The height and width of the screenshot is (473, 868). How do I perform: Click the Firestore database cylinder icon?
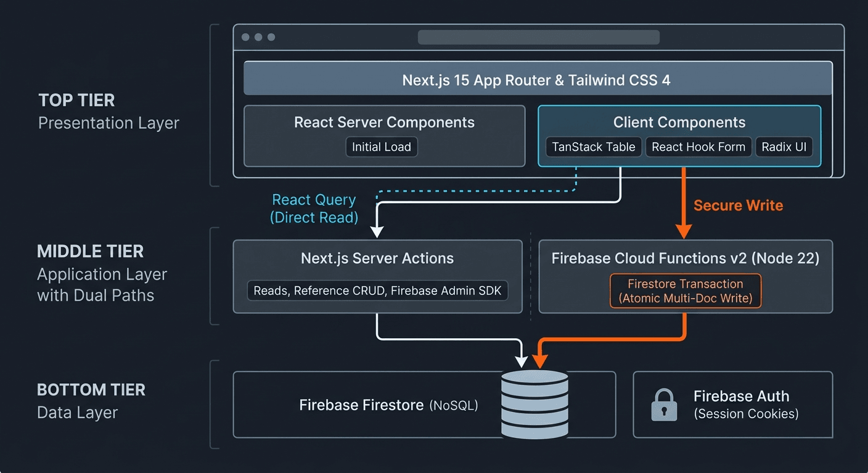[534, 405]
